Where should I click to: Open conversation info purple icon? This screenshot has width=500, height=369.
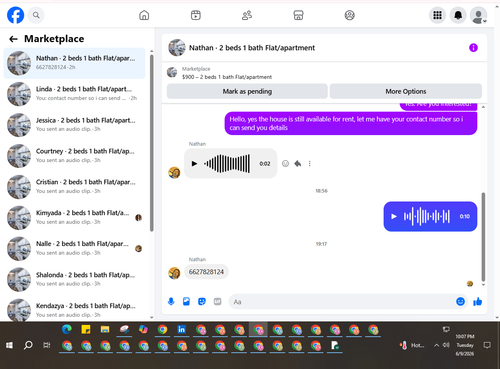[x=473, y=48]
